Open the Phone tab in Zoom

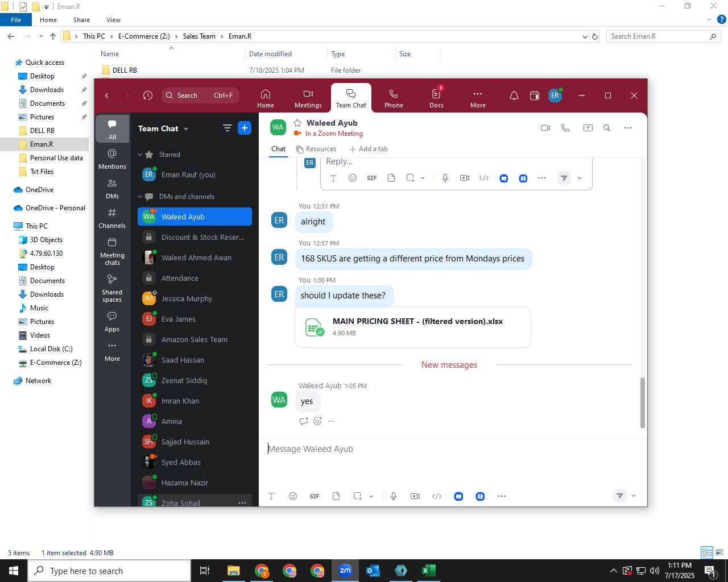point(394,98)
